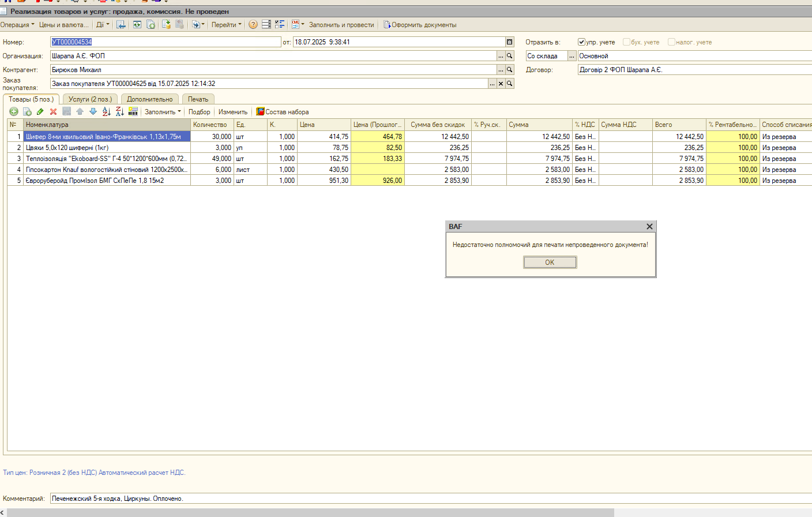Screen dimensions: 812x517
Task: Click the Состав набора icon button
Action: pos(283,112)
